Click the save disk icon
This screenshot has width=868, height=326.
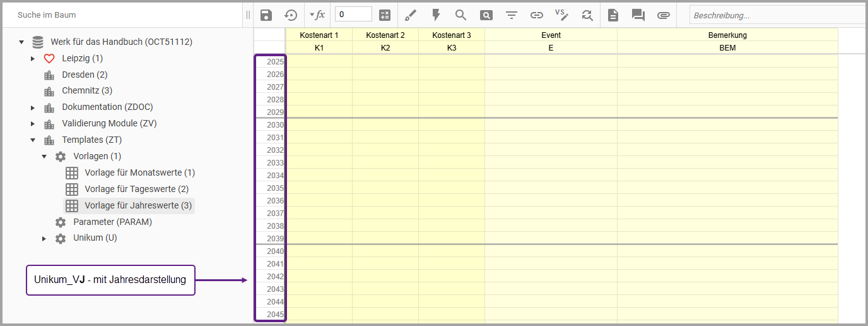pyautogui.click(x=266, y=15)
